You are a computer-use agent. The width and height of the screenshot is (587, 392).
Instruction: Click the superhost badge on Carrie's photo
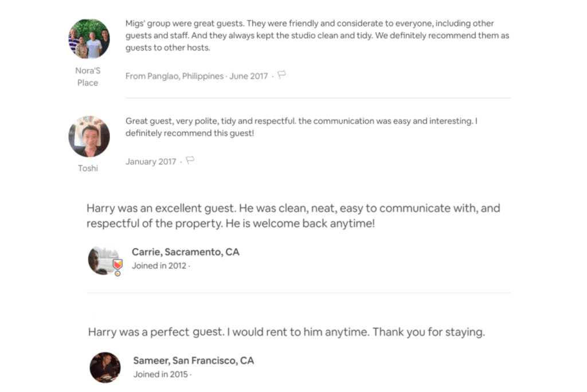(117, 266)
